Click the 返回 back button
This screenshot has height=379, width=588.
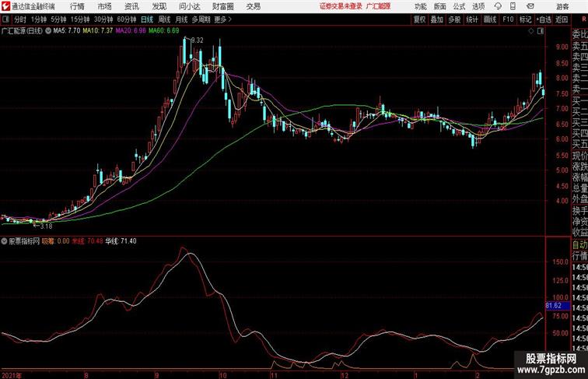[x=562, y=19]
